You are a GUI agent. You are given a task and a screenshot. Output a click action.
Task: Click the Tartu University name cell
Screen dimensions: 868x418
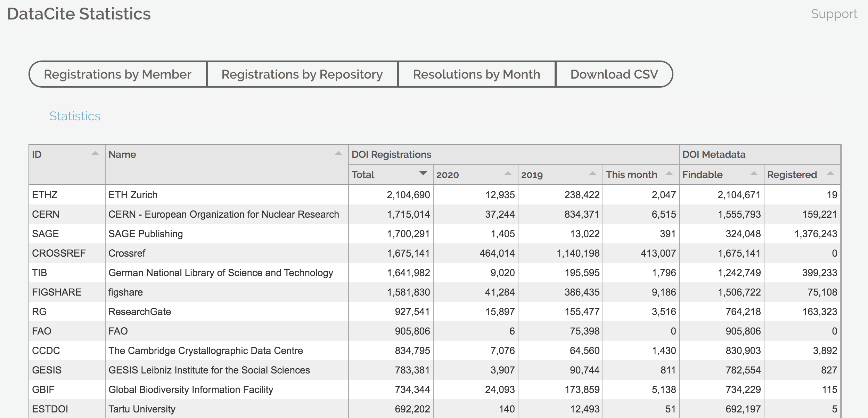click(227, 409)
